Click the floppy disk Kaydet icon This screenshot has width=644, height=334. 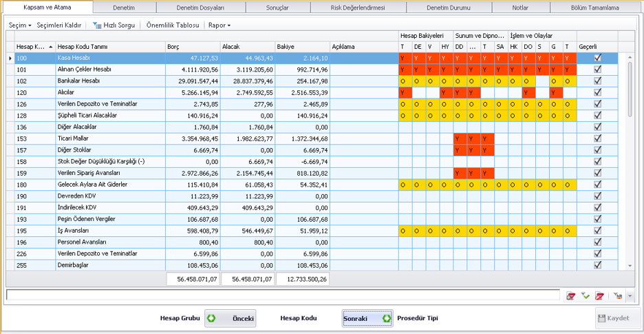click(x=602, y=318)
